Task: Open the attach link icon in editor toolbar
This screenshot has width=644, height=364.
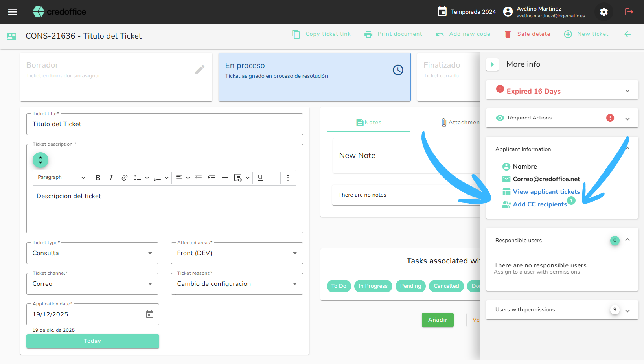Action: (x=125, y=178)
